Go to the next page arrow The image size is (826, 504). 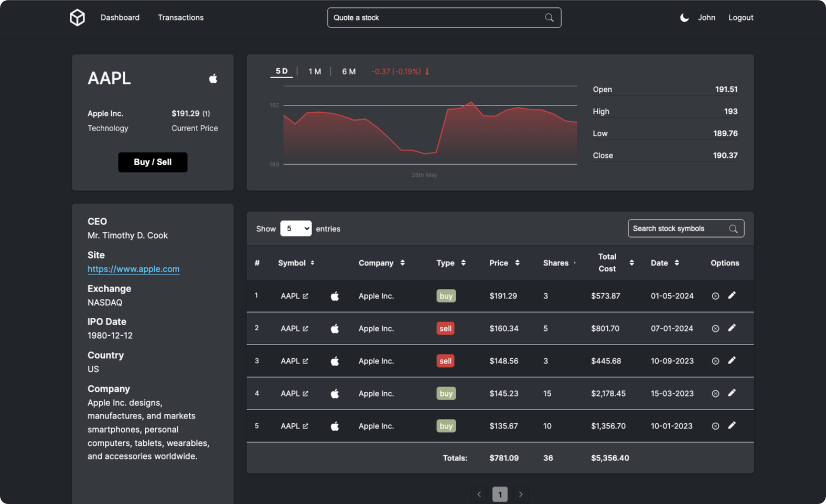pyautogui.click(x=521, y=494)
